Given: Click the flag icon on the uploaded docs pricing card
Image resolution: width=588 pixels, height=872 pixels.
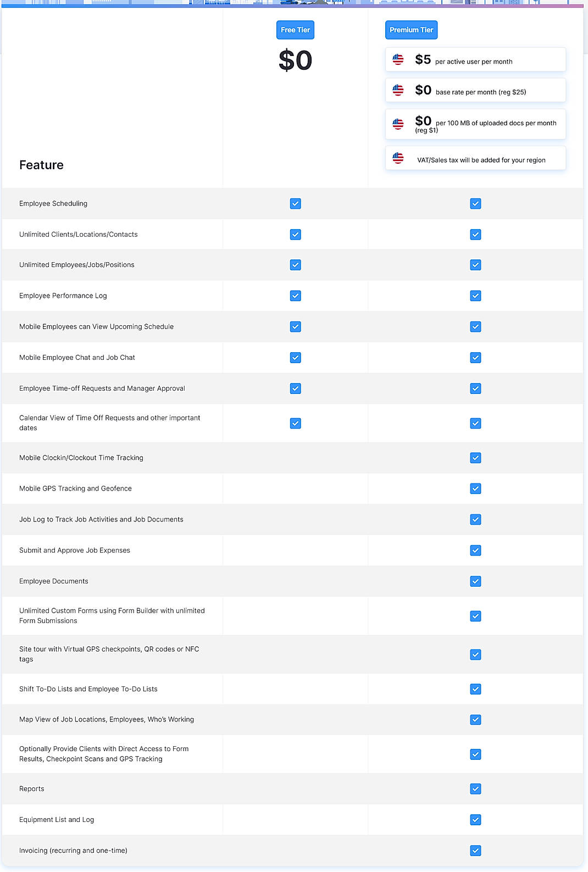Looking at the screenshot, I should point(398,123).
